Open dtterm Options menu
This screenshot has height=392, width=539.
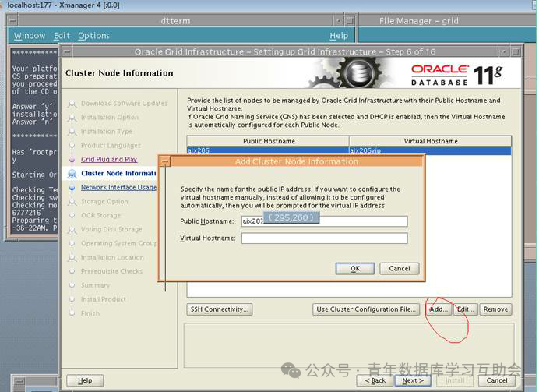coord(93,36)
